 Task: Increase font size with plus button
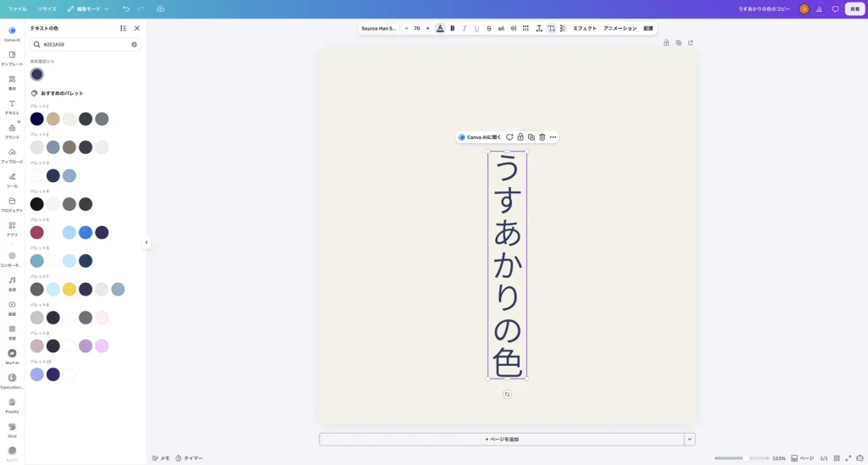click(x=427, y=28)
